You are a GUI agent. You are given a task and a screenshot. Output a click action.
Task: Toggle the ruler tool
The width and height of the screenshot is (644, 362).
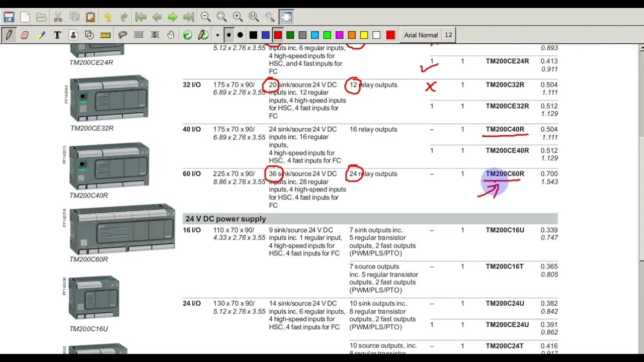pos(106,35)
